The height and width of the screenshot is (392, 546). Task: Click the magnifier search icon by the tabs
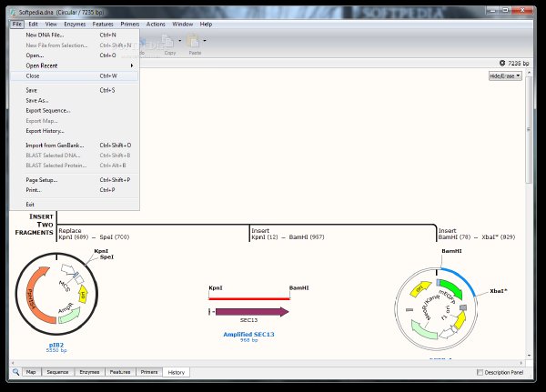coord(15,372)
